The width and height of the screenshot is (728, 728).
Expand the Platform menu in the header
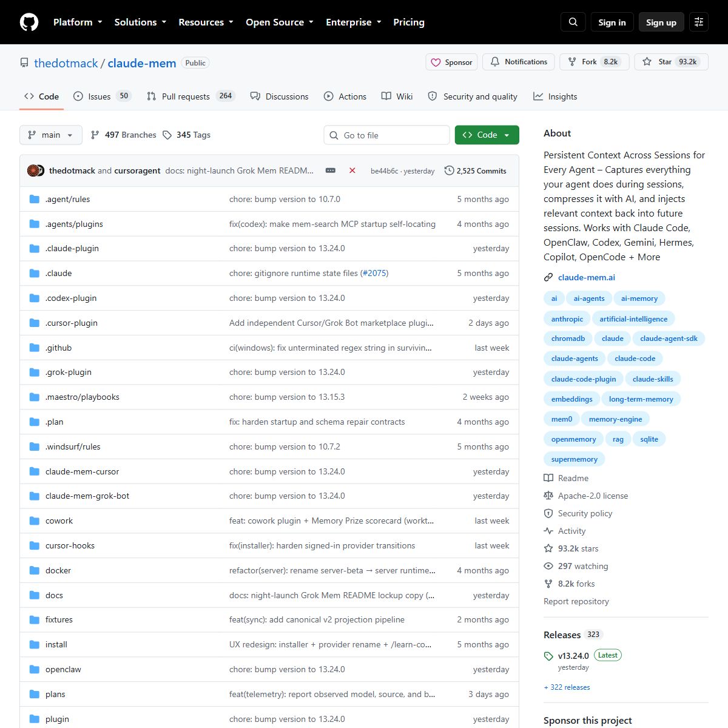click(x=78, y=22)
